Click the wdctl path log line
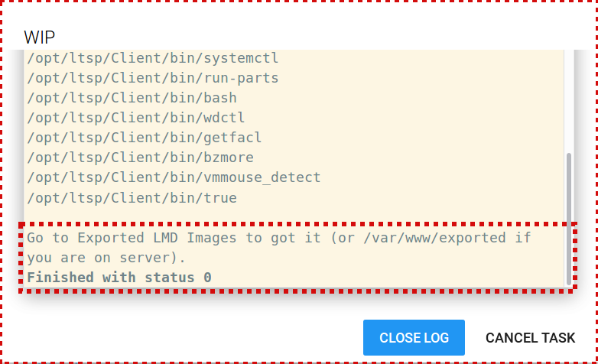 [x=135, y=118]
